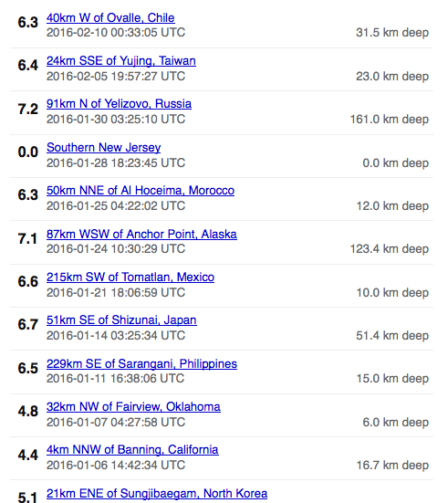Open 51km SE of Shizunai, Japan link
The width and height of the screenshot is (448, 503).
click(x=121, y=320)
